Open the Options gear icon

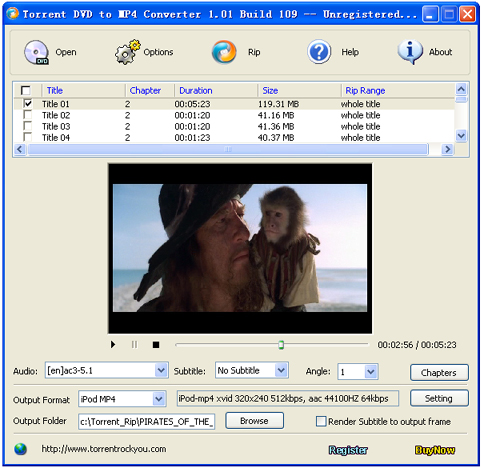128,52
